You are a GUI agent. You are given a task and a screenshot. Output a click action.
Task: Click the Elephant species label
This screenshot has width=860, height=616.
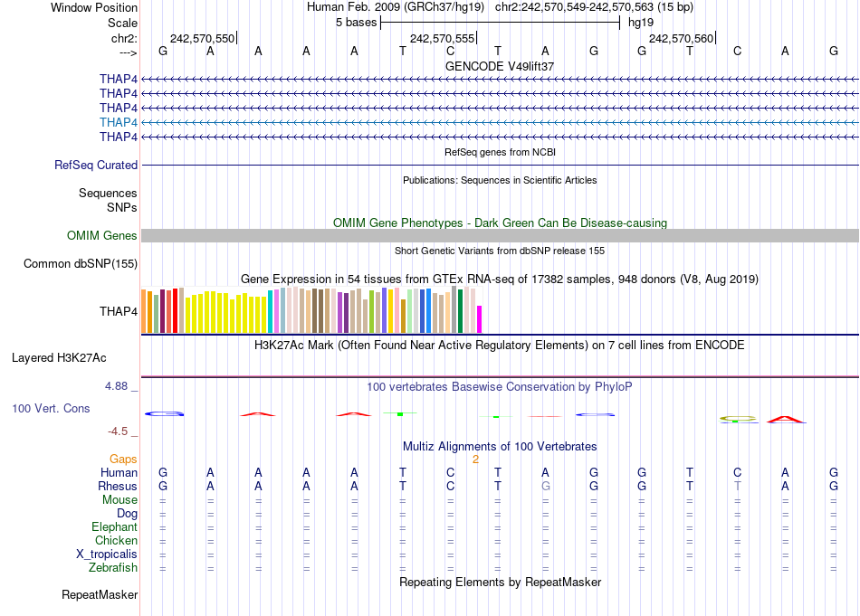[x=114, y=527]
